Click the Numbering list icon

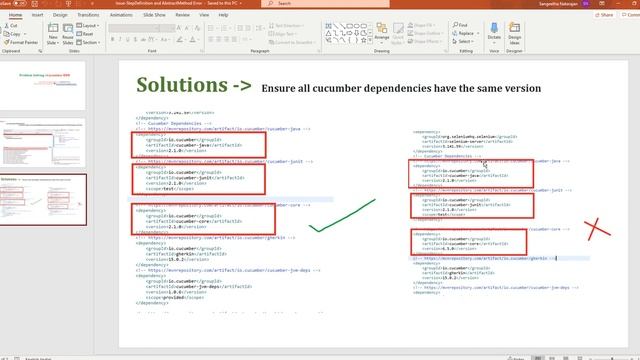point(225,28)
